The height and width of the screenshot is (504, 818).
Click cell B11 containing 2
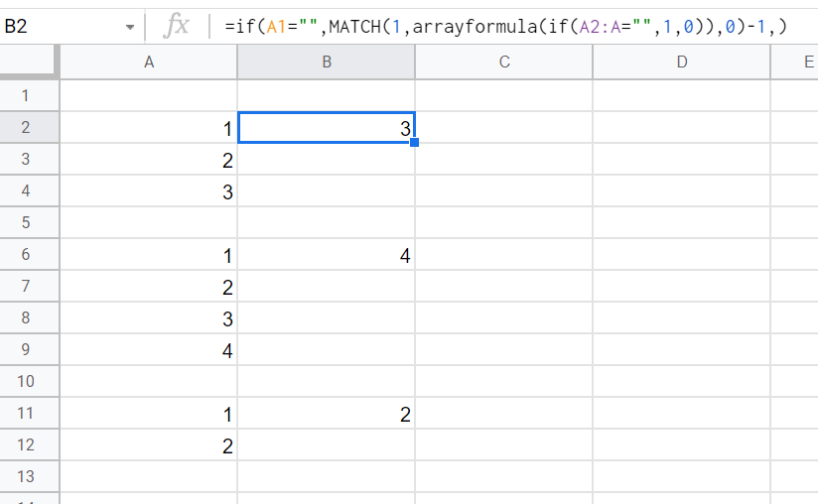coord(327,413)
